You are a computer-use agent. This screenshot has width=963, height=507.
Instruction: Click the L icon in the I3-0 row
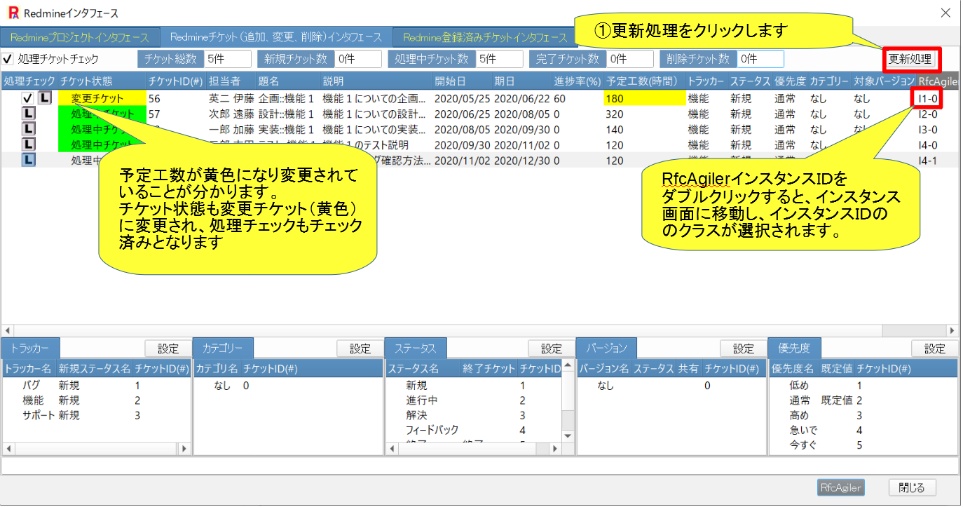point(28,129)
